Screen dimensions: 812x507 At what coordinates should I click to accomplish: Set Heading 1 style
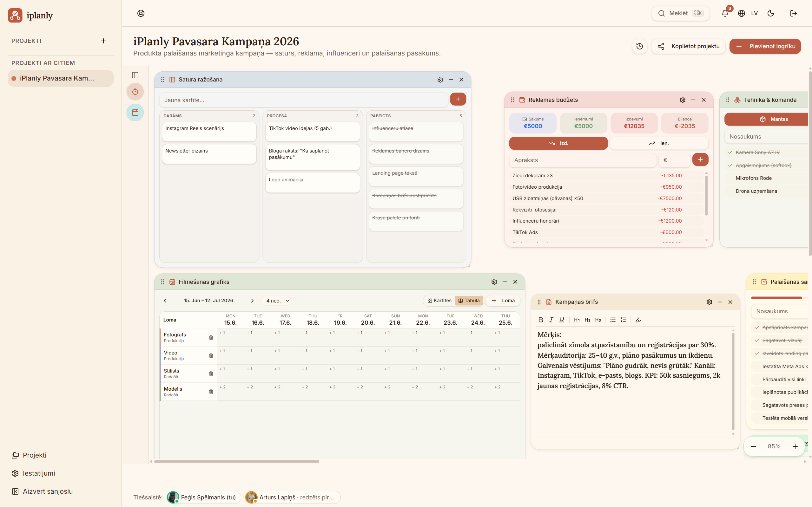click(577, 320)
